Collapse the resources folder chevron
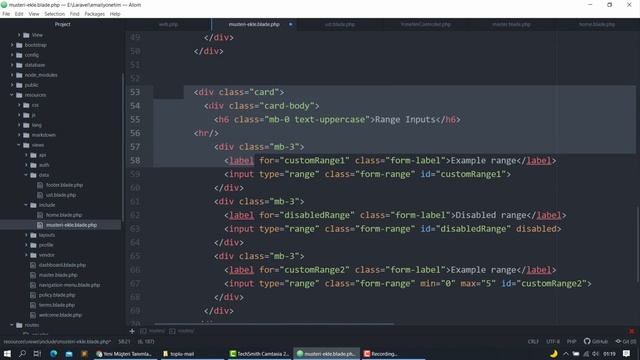The height and width of the screenshot is (360, 640). coord(12,95)
